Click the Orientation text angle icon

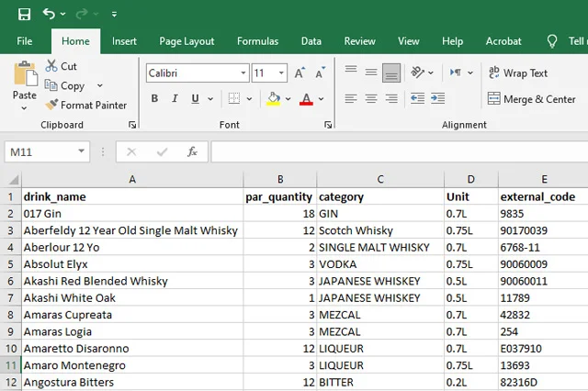coord(417,72)
